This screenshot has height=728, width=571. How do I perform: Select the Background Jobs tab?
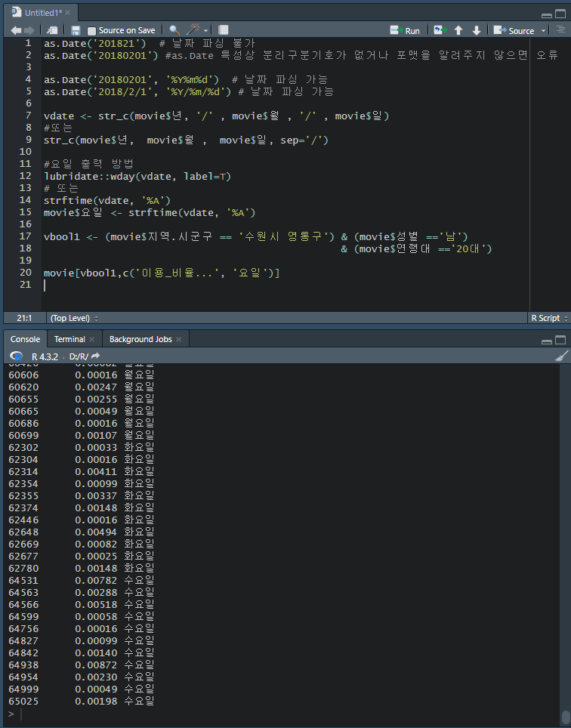point(140,339)
